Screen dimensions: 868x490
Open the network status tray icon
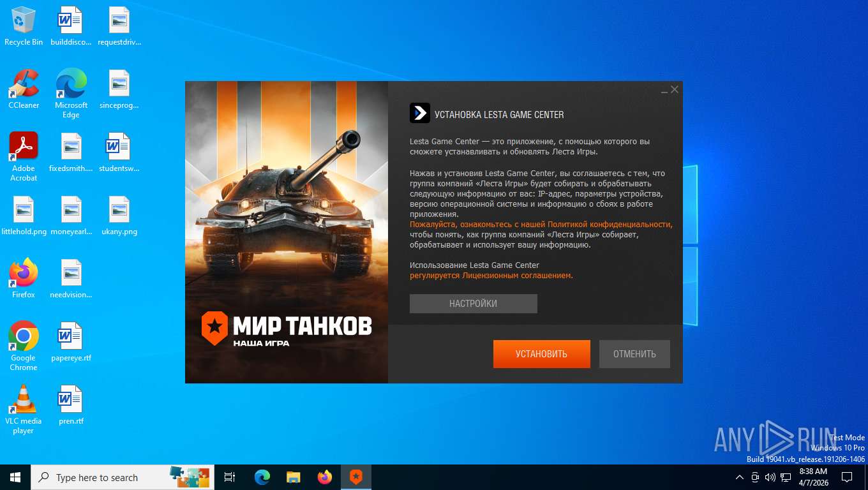coord(786,477)
